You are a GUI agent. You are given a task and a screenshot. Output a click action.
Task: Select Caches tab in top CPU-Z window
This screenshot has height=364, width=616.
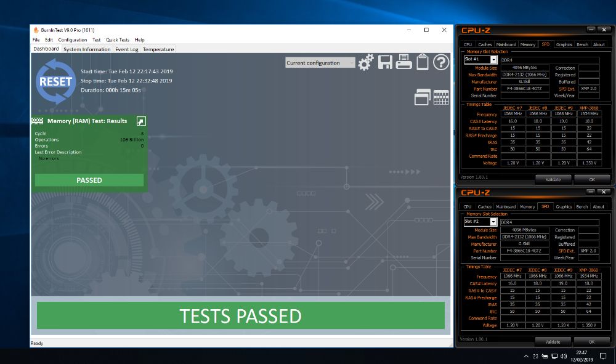pyautogui.click(x=485, y=44)
